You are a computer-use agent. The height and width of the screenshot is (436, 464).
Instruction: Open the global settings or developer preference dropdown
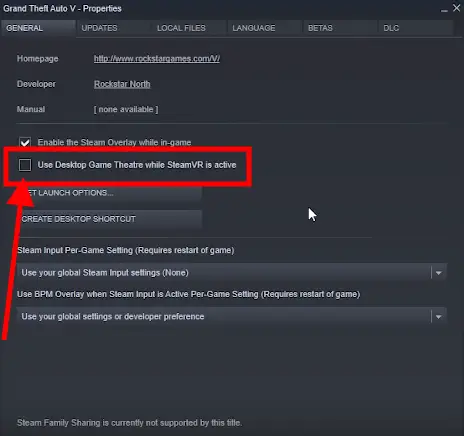[x=232, y=316]
